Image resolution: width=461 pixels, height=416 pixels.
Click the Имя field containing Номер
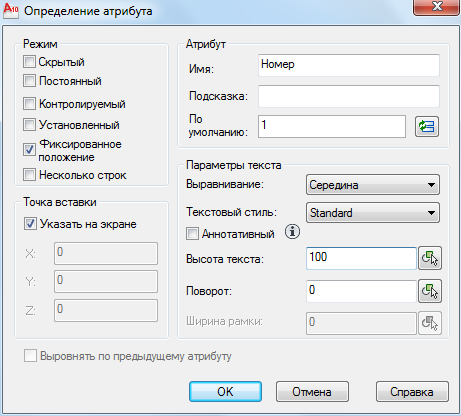[349, 65]
